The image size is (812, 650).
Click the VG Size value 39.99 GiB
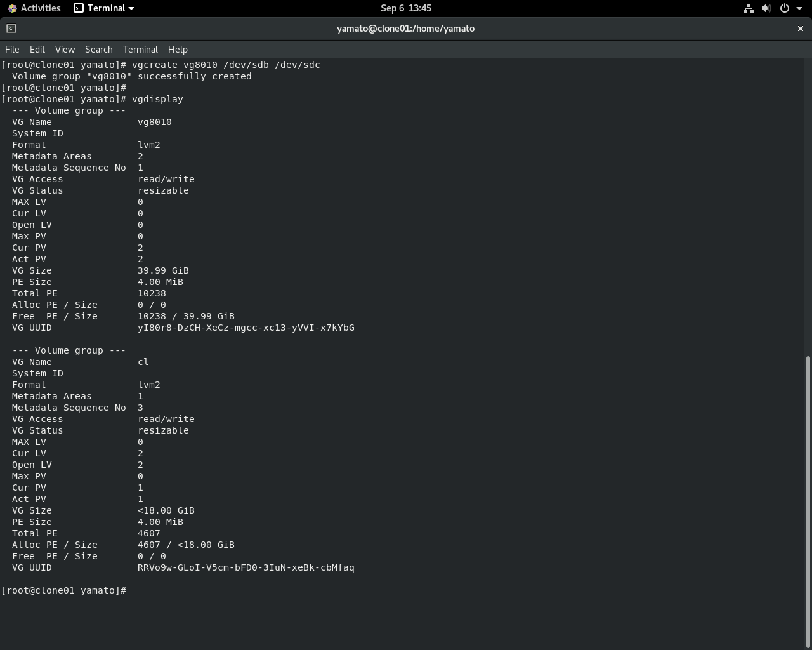pyautogui.click(x=163, y=270)
